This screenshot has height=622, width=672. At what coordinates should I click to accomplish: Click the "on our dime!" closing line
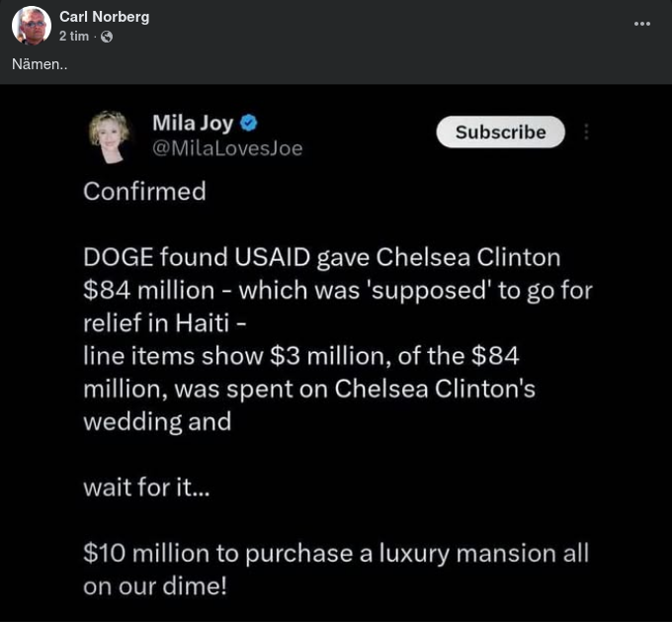[x=155, y=584]
